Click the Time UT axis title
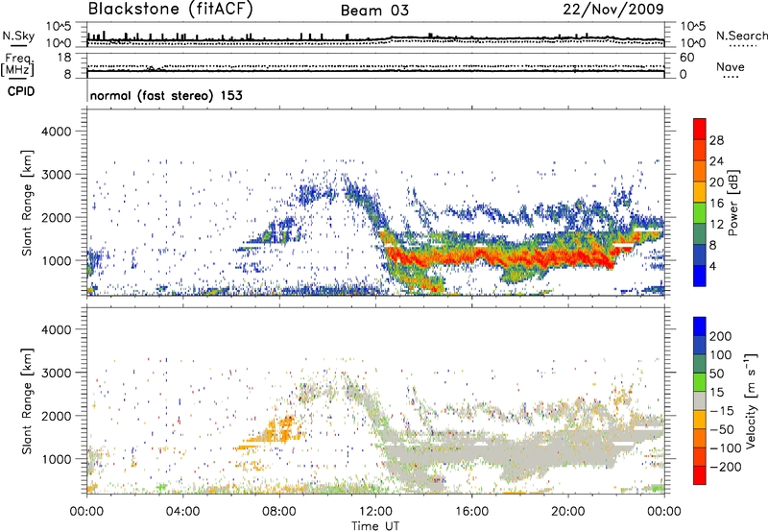 (x=375, y=526)
